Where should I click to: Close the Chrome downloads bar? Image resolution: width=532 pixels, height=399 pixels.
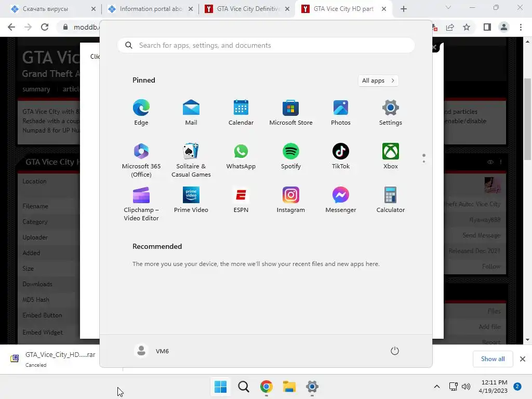(x=523, y=359)
